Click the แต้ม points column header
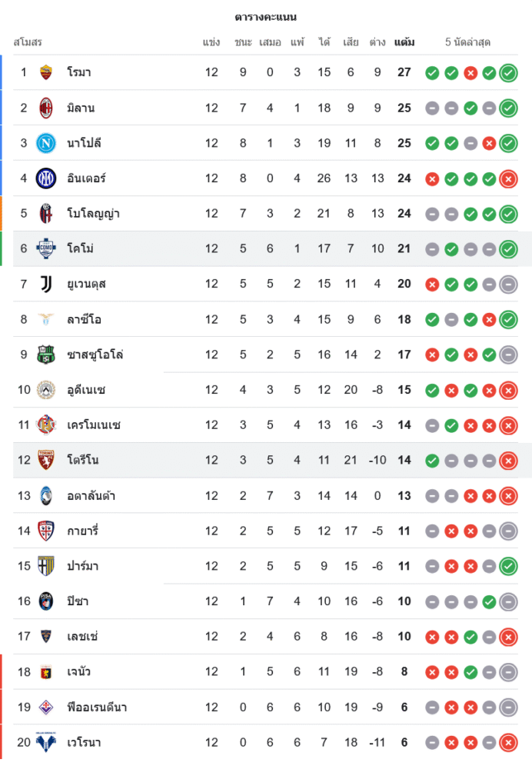This screenshot has height=769, width=532. point(404,42)
